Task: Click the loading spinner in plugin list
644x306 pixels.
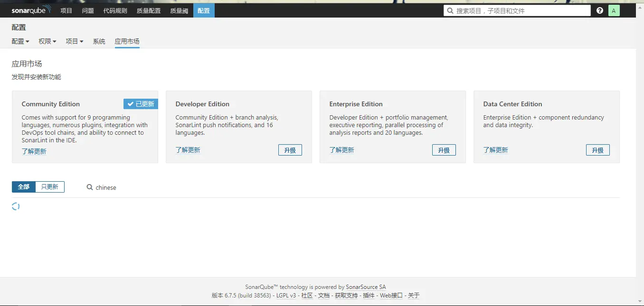Action: 16,206
